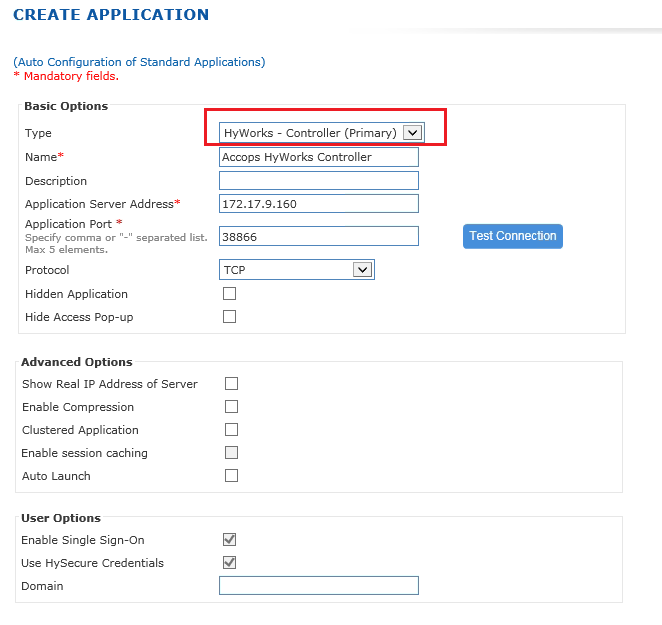Tick Enable session caching checkbox
The image size is (662, 625).
point(231,452)
